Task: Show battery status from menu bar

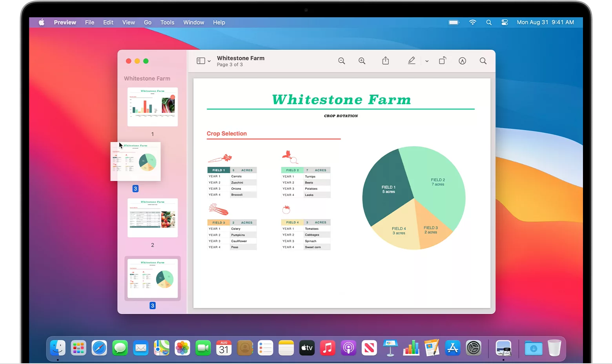Action: [x=454, y=22]
